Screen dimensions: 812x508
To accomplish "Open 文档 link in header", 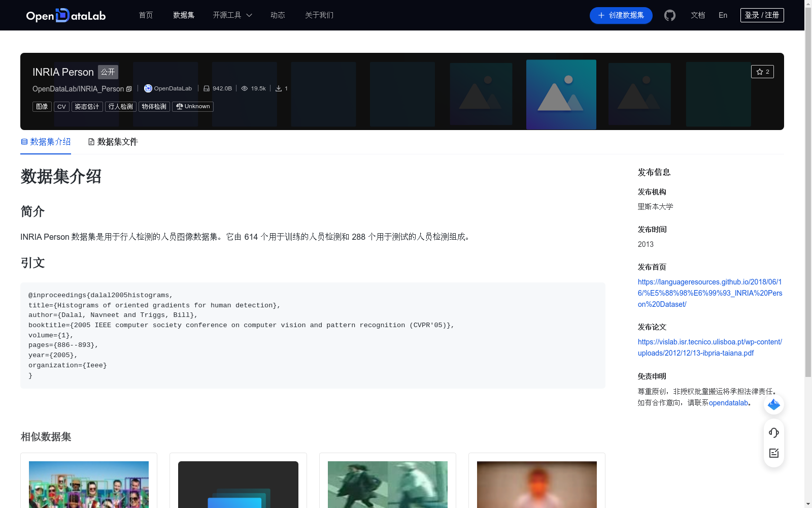I will click(698, 15).
